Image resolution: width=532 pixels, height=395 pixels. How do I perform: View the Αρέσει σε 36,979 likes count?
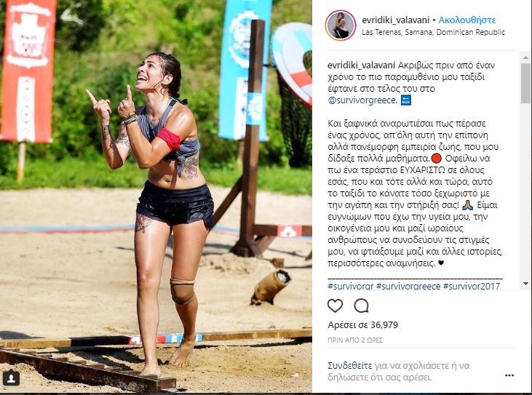coord(362,325)
